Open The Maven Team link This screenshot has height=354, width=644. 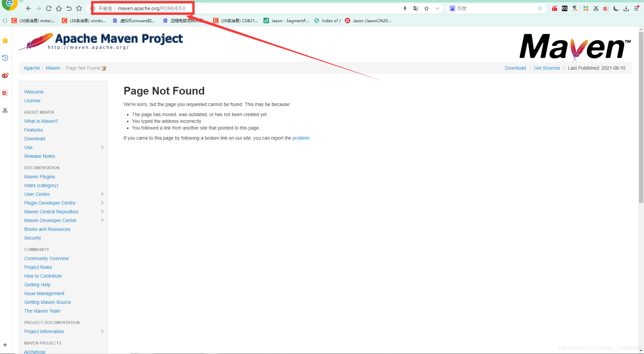(42, 311)
